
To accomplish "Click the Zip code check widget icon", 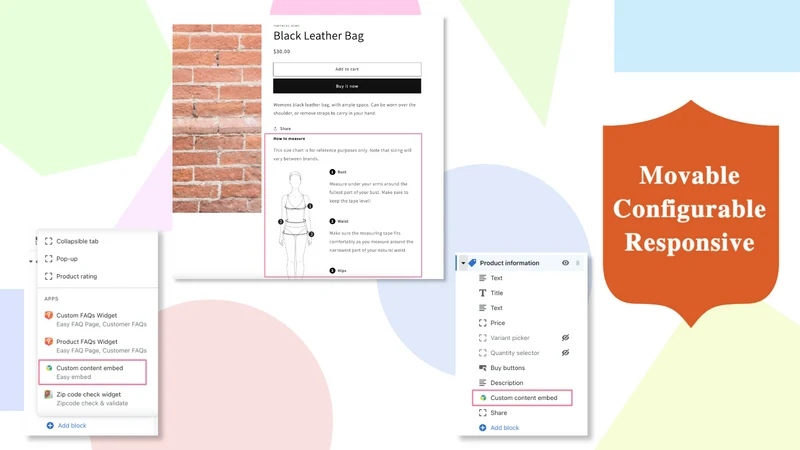I will [48, 394].
